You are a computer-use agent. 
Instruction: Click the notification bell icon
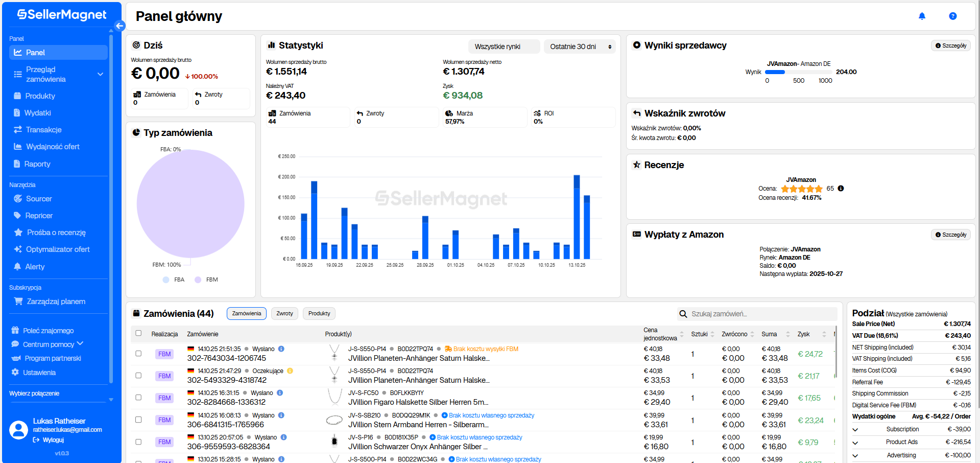[x=922, y=16]
